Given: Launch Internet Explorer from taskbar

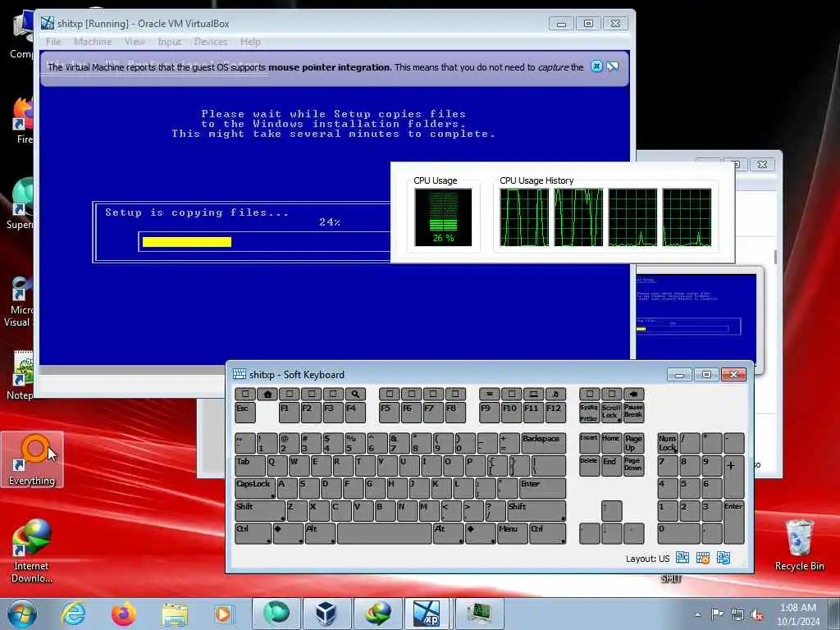Looking at the screenshot, I should 73,614.
